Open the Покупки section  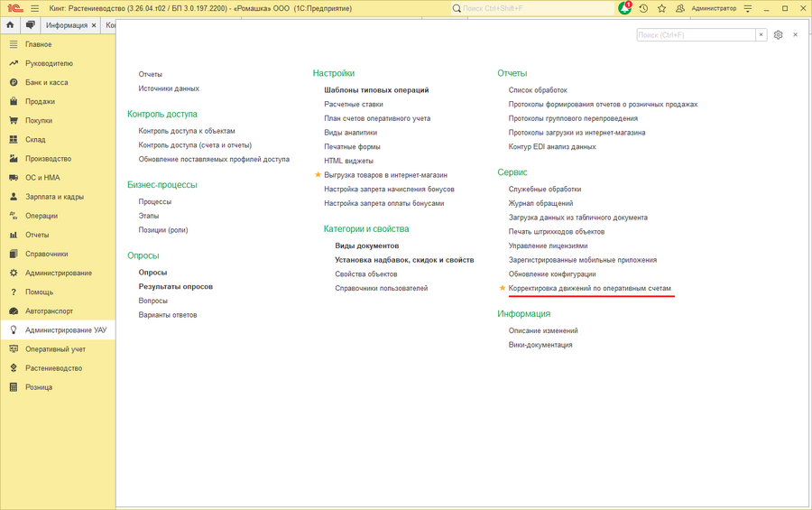click(58, 121)
